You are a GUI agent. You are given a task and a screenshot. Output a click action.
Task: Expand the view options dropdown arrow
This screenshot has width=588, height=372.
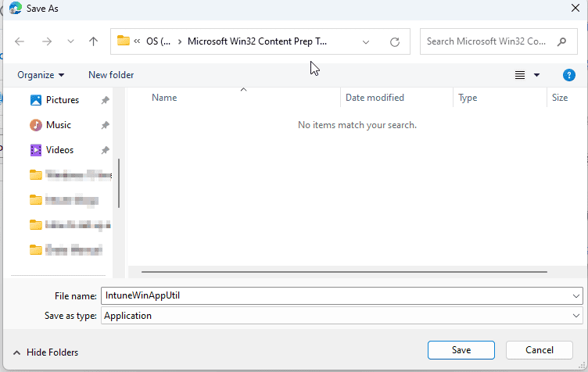537,75
